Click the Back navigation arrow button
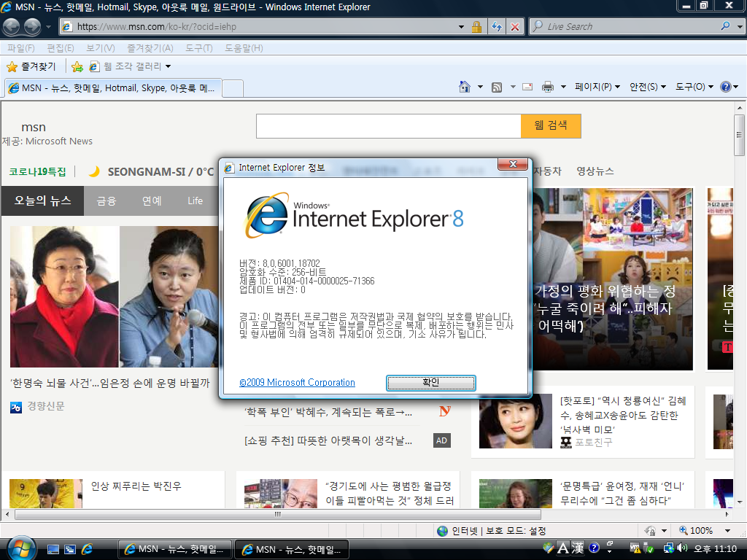This screenshot has height=560, width=747. [x=12, y=27]
